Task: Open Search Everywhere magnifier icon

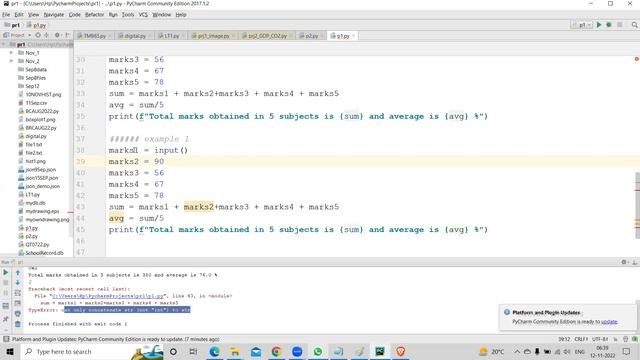Action: (634, 25)
